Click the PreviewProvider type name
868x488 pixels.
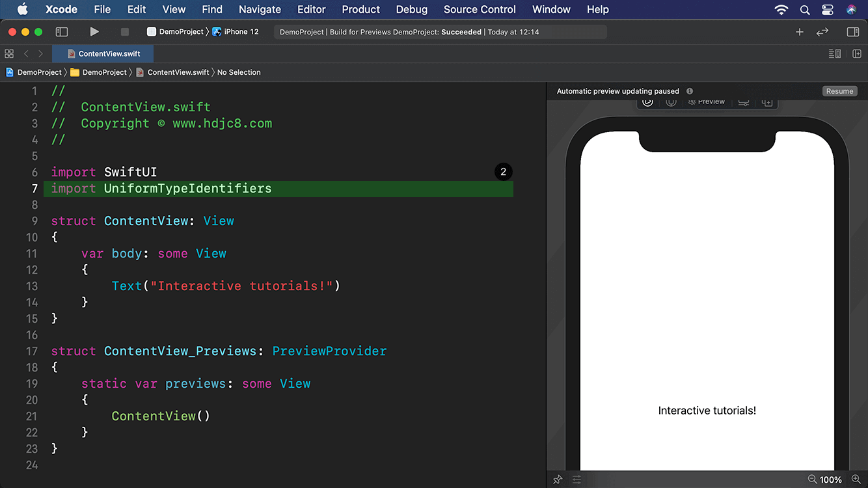(x=329, y=351)
